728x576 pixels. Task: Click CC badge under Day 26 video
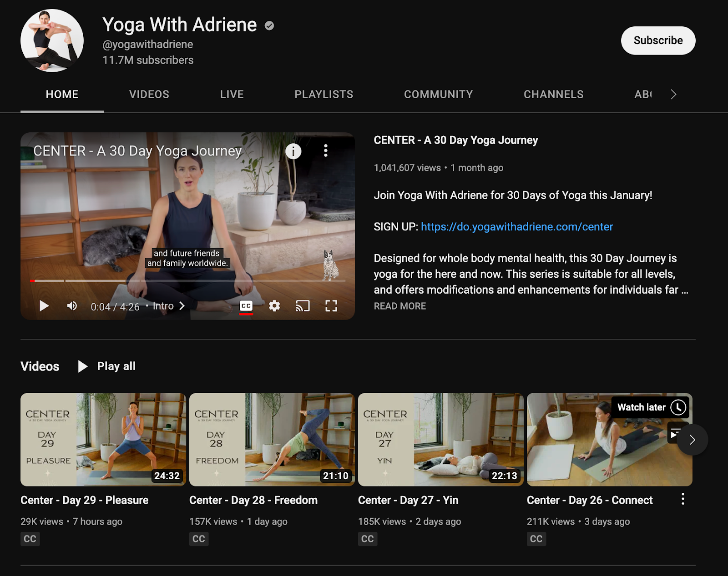coord(536,539)
